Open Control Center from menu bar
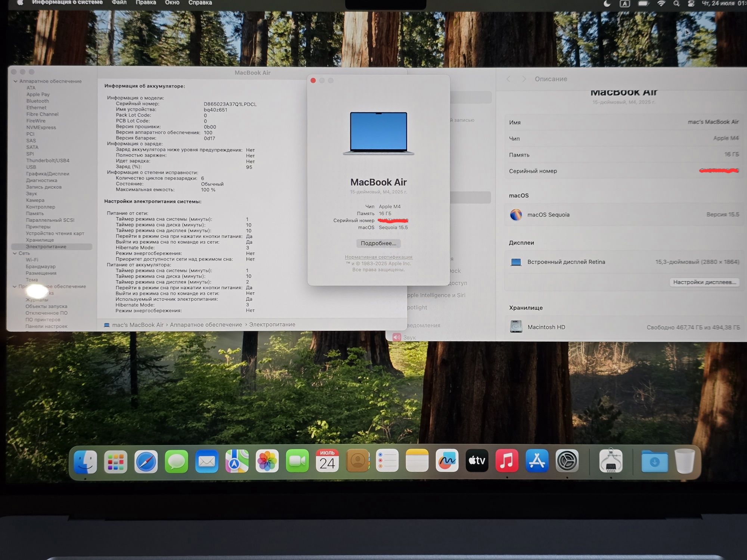This screenshot has height=560, width=747. pyautogui.click(x=691, y=3)
